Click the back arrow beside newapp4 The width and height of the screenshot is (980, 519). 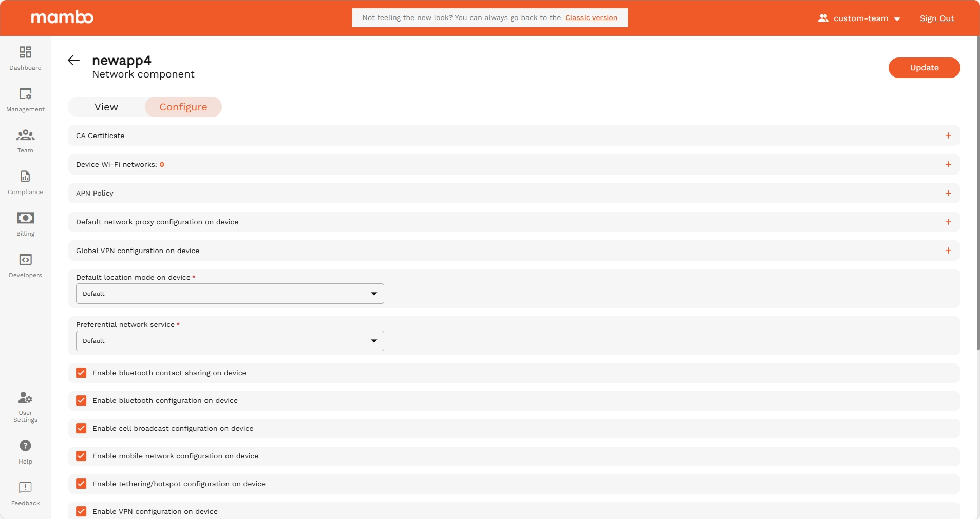73,61
